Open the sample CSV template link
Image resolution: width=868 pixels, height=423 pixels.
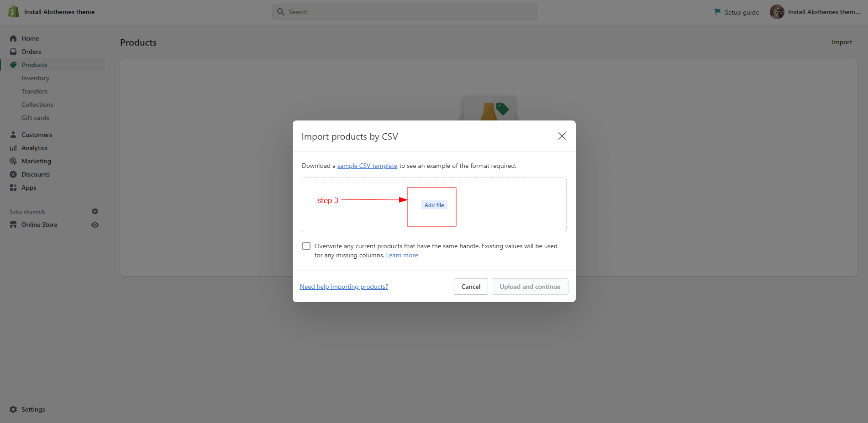click(x=367, y=166)
